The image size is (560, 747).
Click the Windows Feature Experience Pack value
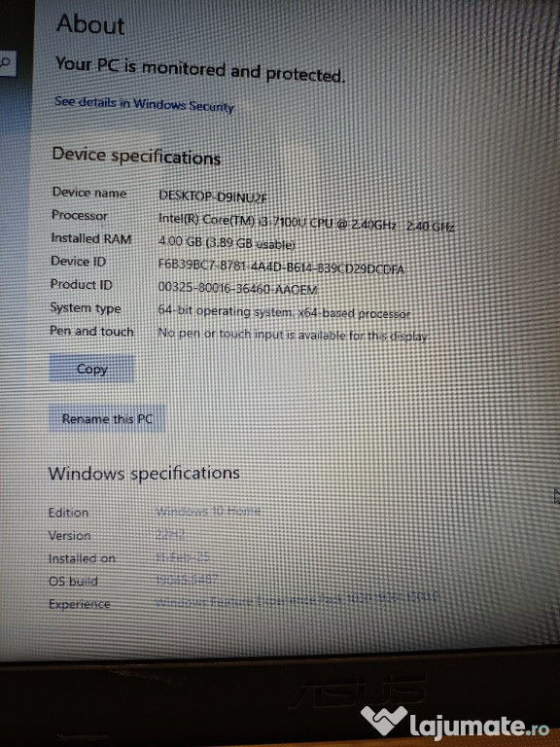297,599
